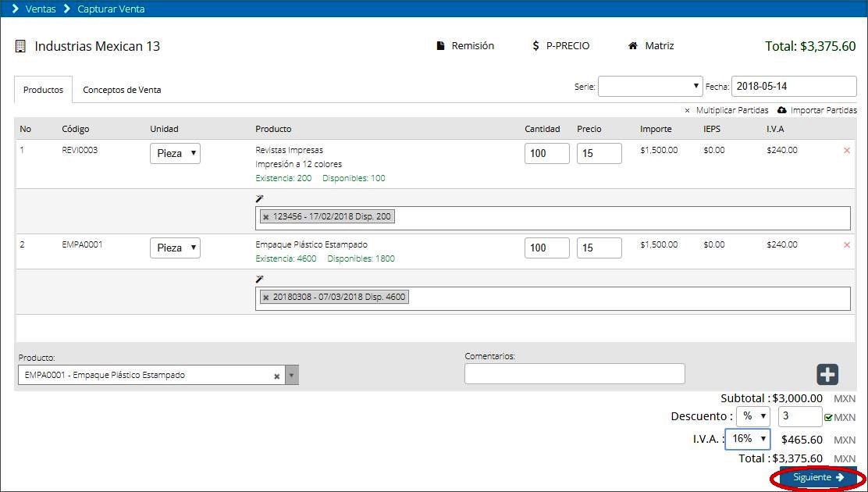Click 'Existencia: 200' text

pos(283,178)
